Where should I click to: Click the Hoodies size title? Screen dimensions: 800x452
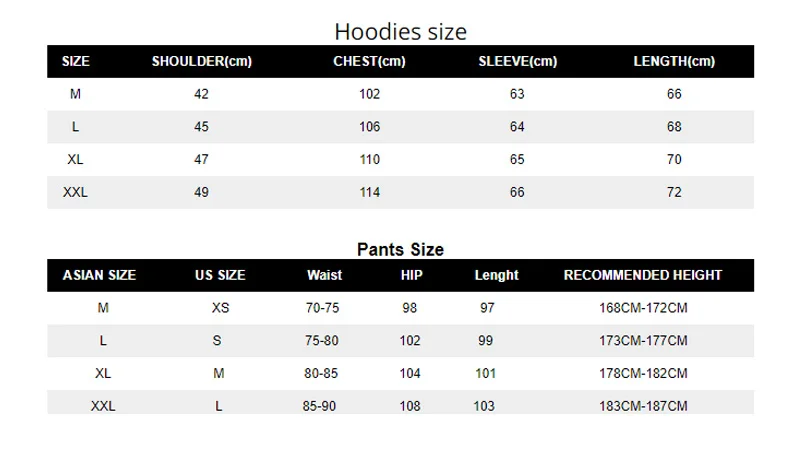point(401,32)
